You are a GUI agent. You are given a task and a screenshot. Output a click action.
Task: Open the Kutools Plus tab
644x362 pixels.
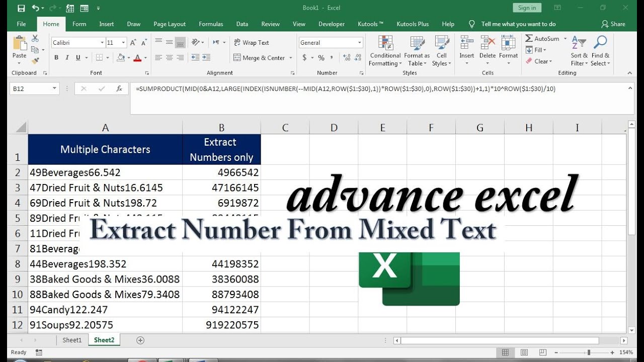(413, 24)
